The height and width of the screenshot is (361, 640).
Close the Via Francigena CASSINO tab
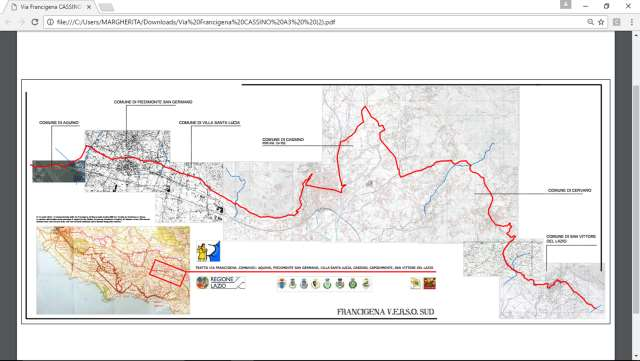point(89,7)
